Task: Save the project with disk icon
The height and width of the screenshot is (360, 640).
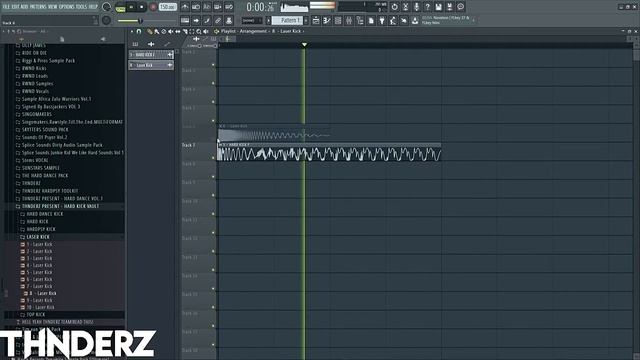Action: point(438,7)
